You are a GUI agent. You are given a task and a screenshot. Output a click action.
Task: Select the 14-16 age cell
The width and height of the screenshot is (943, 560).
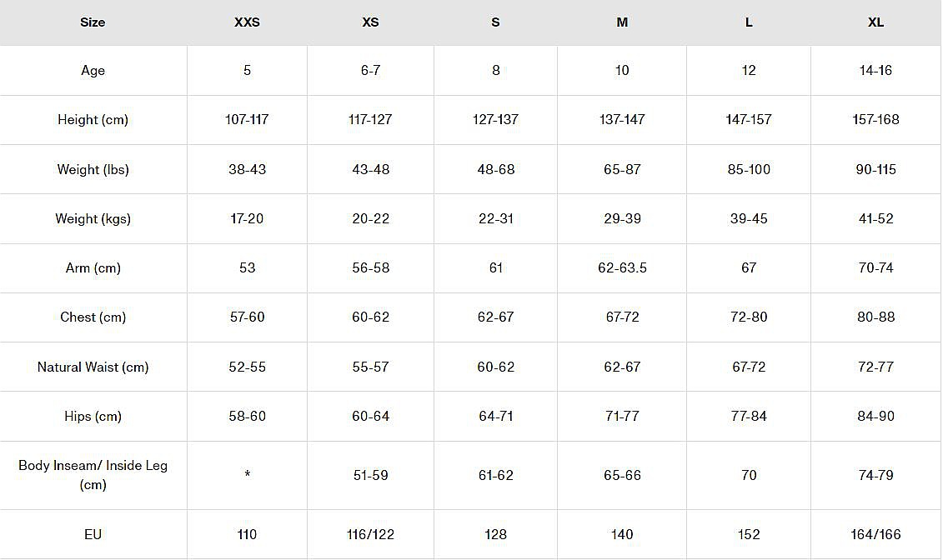coord(875,71)
